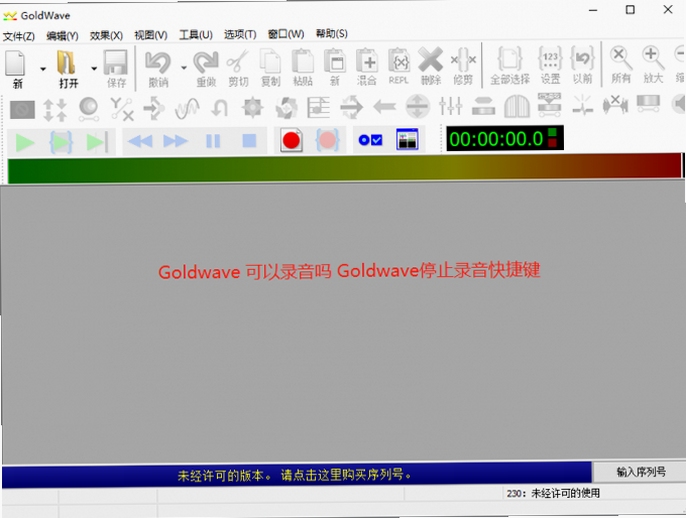This screenshot has width=686, height=518.
Task: Click the Echo arrow effect icon
Action: (154, 108)
